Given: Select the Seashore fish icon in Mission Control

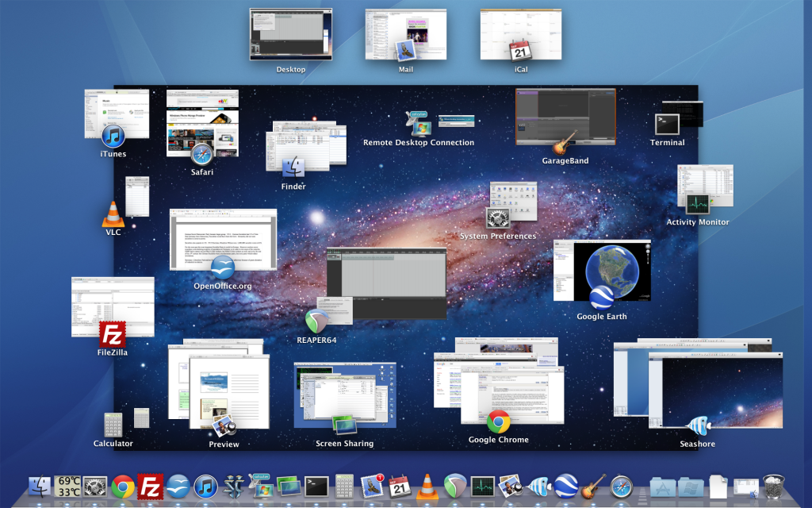Looking at the screenshot, I should [x=698, y=426].
